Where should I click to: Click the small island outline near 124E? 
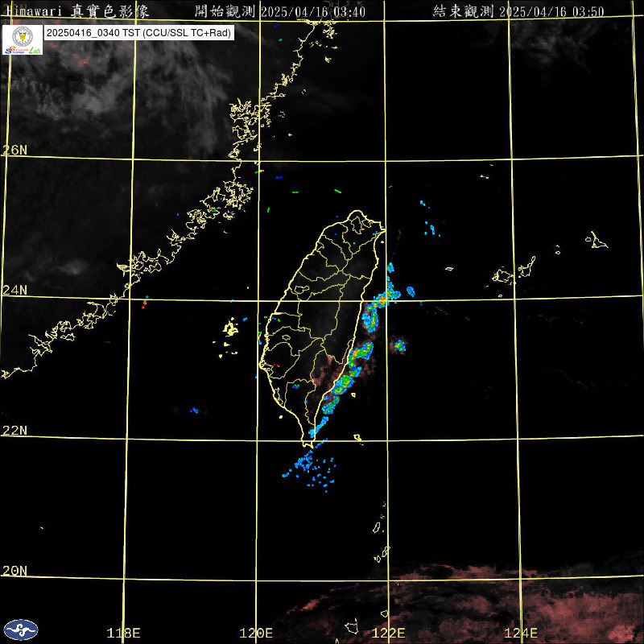597,240
